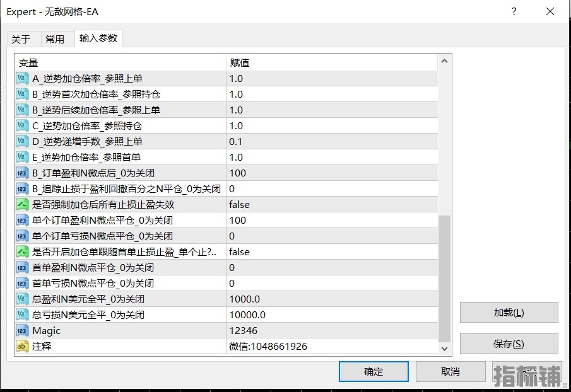Screen dimensions: 571x392
Task: Click the integer icon beside 首单亏损N微点平仓_0为关闭
Action: click(x=22, y=283)
